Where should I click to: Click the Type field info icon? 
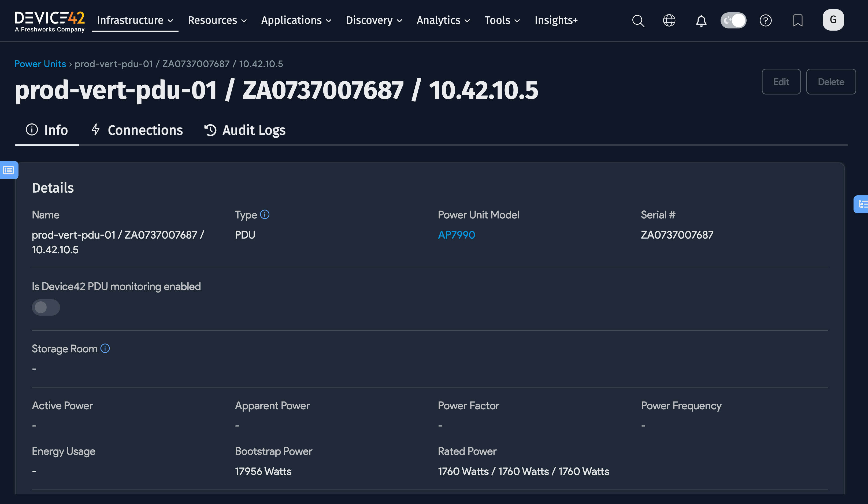point(265,214)
